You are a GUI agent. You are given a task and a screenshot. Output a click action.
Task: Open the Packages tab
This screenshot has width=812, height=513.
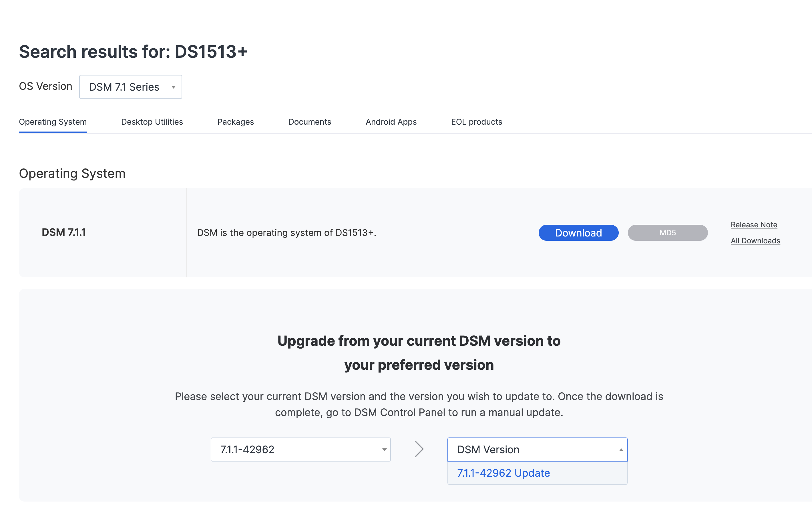coord(235,122)
